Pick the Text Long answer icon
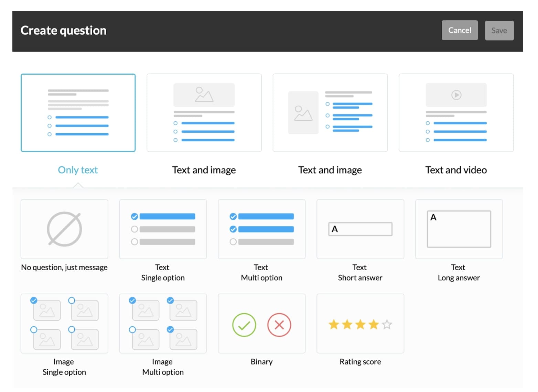The width and height of the screenshot is (538, 392). pos(459,229)
